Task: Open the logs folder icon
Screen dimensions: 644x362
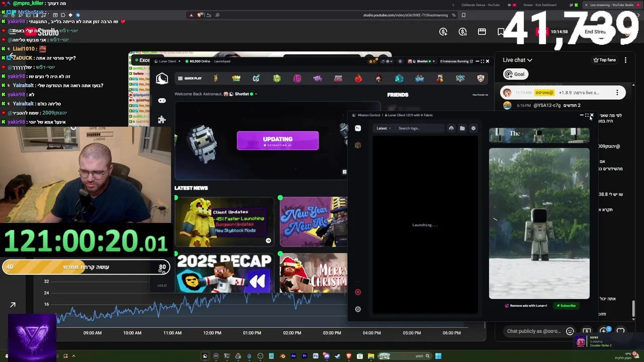Action: point(462,128)
